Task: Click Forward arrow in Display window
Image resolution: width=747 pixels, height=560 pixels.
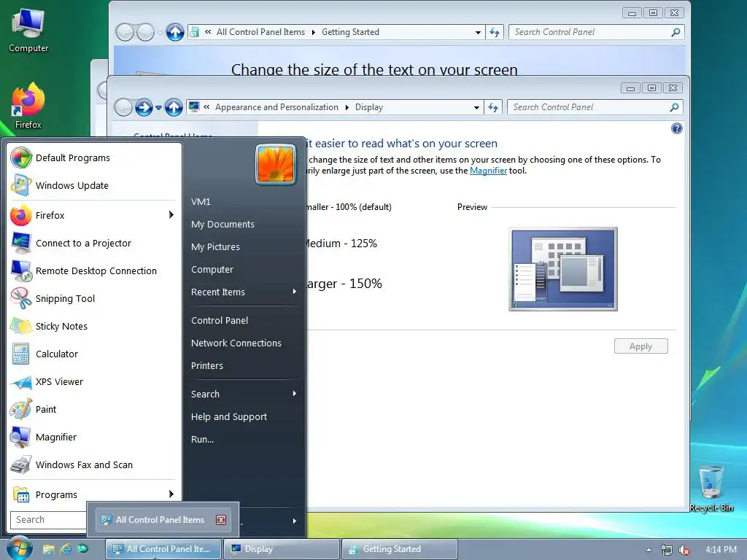Action: [144, 108]
